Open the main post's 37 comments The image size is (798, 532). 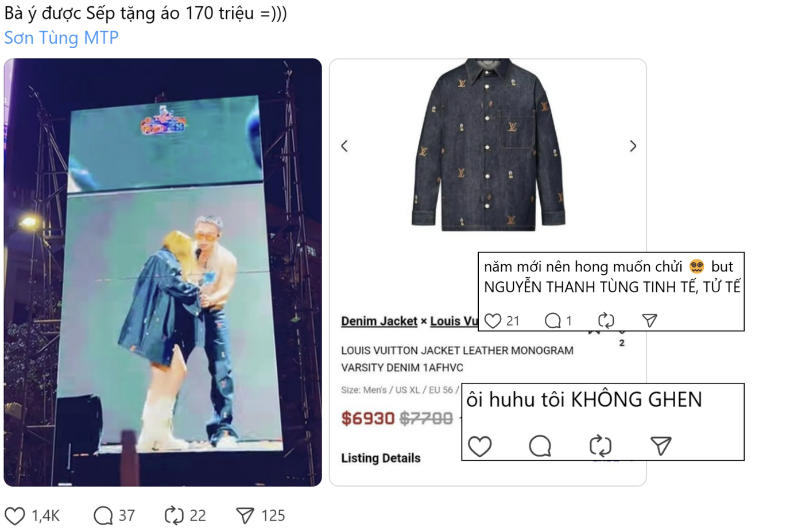(103, 516)
